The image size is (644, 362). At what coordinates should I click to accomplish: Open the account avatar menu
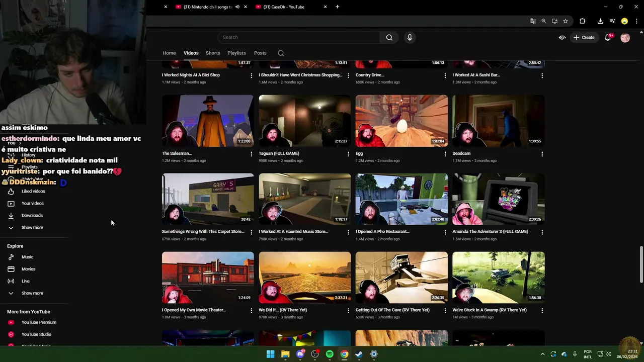(625, 38)
